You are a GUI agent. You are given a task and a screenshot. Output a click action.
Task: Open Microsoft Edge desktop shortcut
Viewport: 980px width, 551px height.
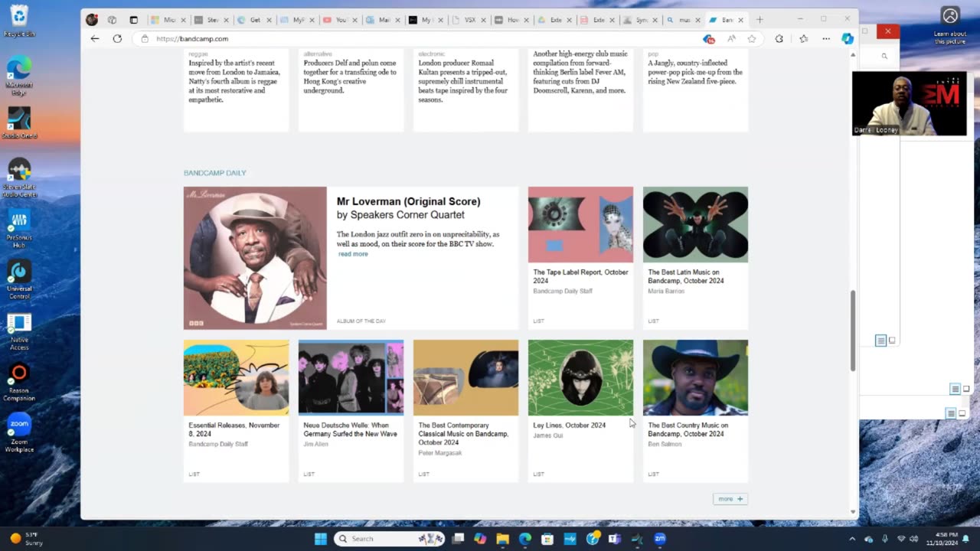pyautogui.click(x=19, y=77)
